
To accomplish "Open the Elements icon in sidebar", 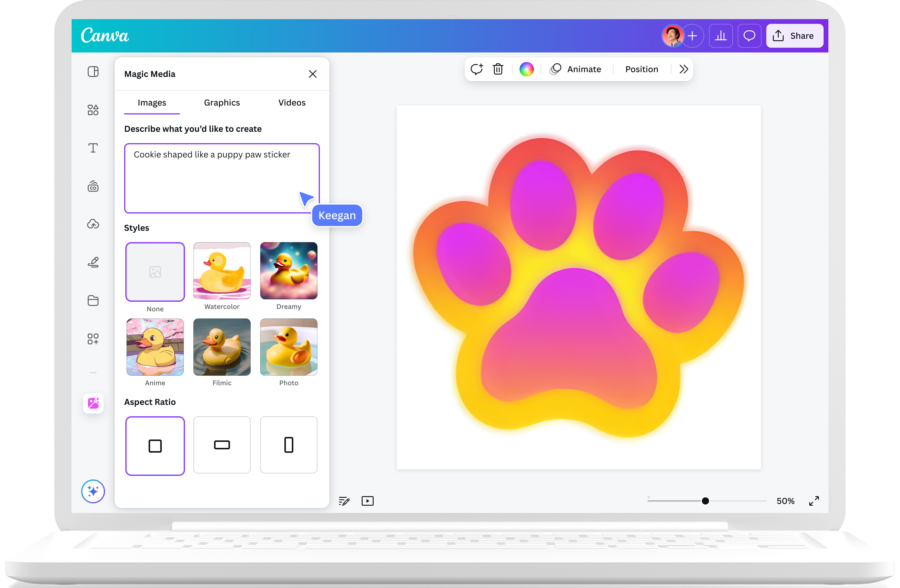I will tap(93, 110).
